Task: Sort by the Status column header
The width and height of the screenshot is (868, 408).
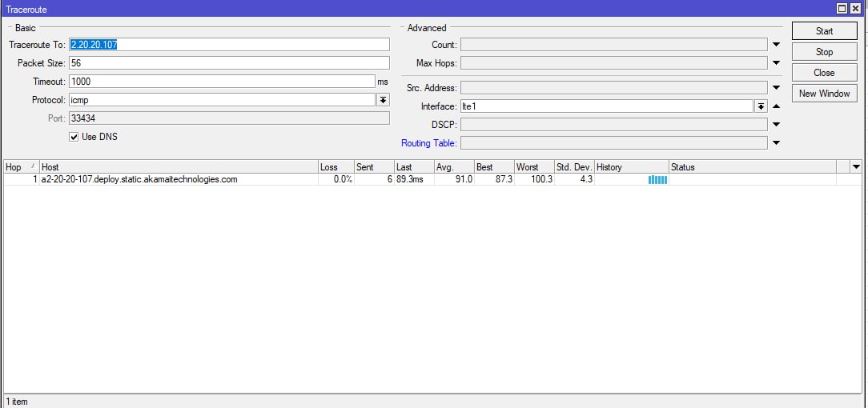Action: [x=753, y=167]
